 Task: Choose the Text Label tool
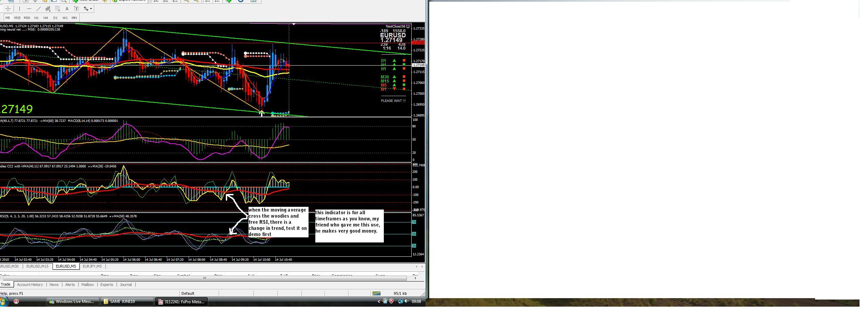76,9
